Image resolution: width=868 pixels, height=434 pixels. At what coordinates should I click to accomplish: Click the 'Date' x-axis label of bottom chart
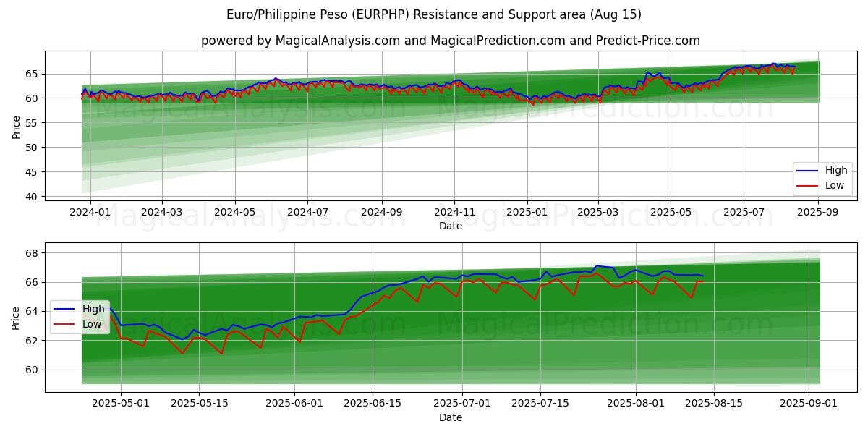[x=451, y=417]
